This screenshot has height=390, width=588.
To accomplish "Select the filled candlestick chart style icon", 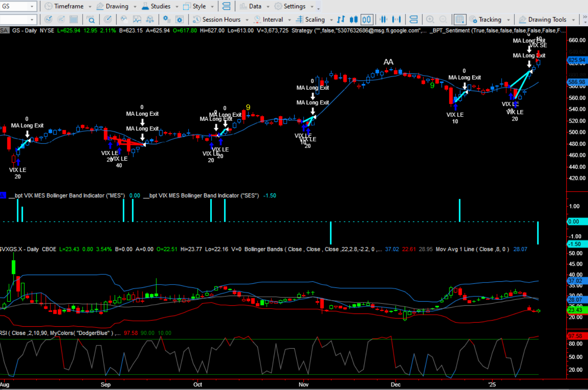I will tap(354, 19).
